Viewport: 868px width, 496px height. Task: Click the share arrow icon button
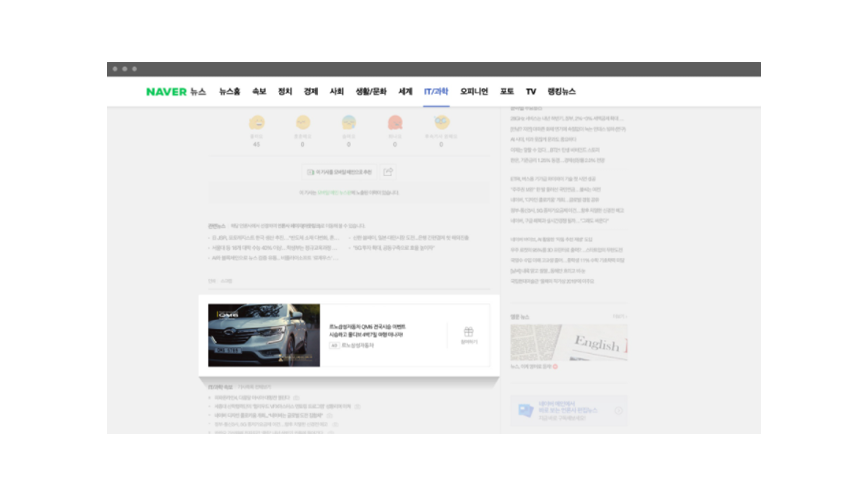[x=388, y=172]
